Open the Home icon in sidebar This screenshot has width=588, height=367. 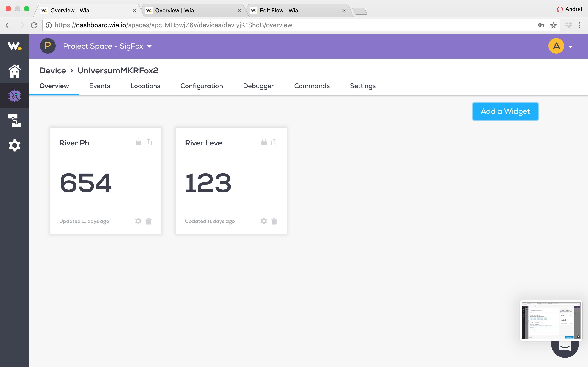14,71
